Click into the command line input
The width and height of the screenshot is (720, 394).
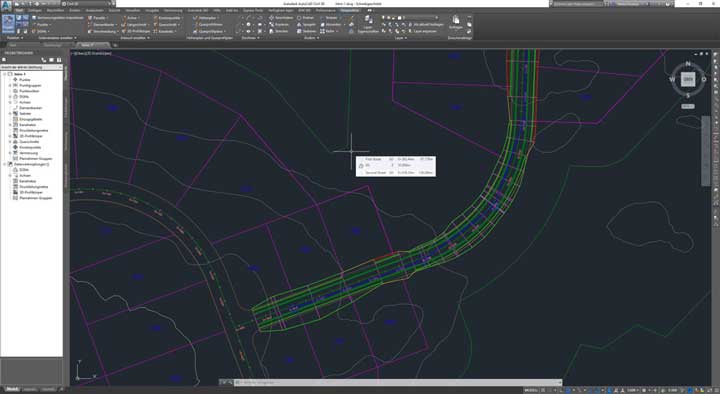point(398,382)
